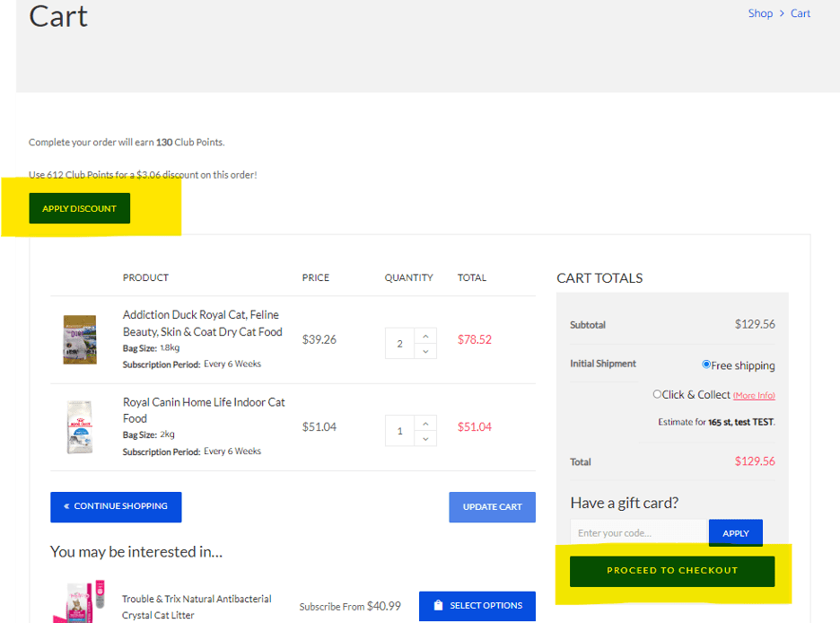
Task: Open the Shop breadcrumb link
Action: pos(760,13)
